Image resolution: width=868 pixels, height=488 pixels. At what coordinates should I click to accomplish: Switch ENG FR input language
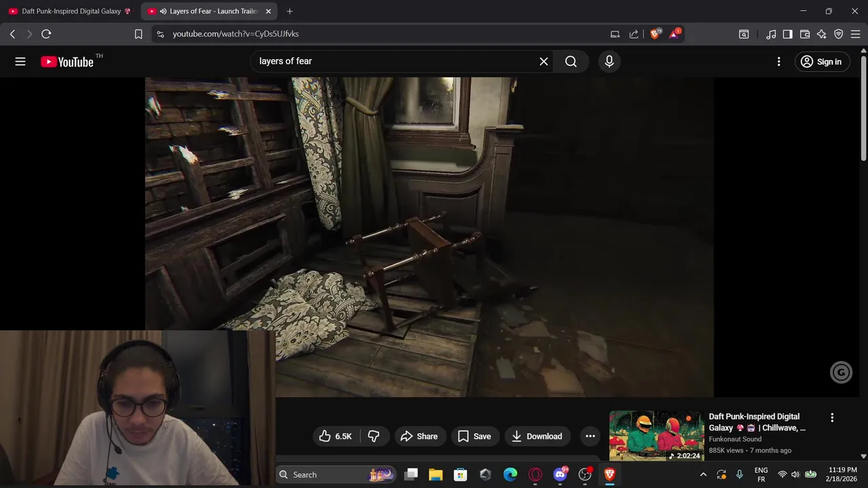(761, 474)
